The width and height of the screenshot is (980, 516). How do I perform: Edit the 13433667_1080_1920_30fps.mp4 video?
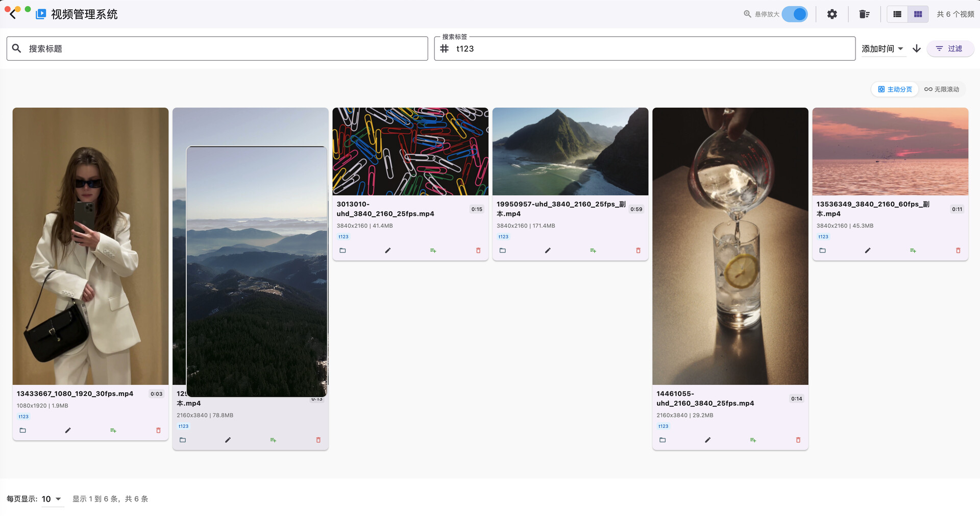68,430
